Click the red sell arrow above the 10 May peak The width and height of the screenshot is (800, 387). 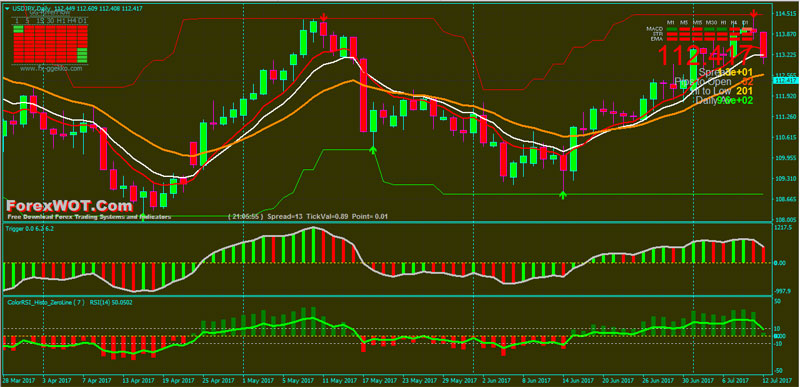click(x=323, y=18)
